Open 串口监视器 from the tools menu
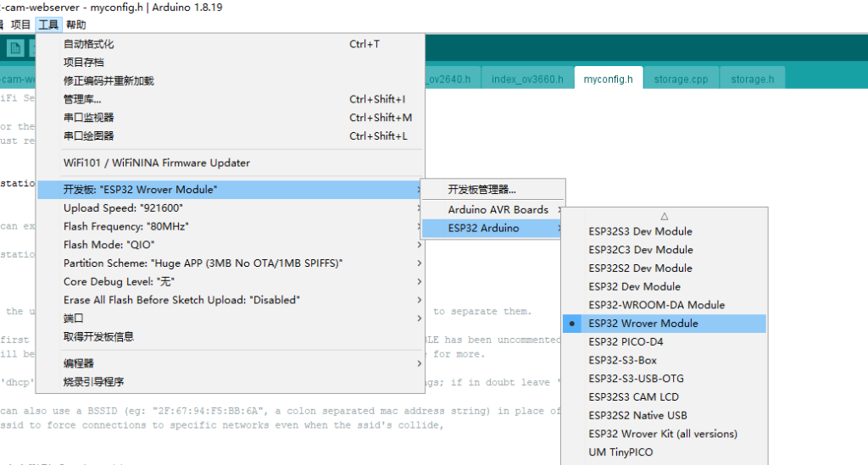868x465 pixels. tap(89, 118)
